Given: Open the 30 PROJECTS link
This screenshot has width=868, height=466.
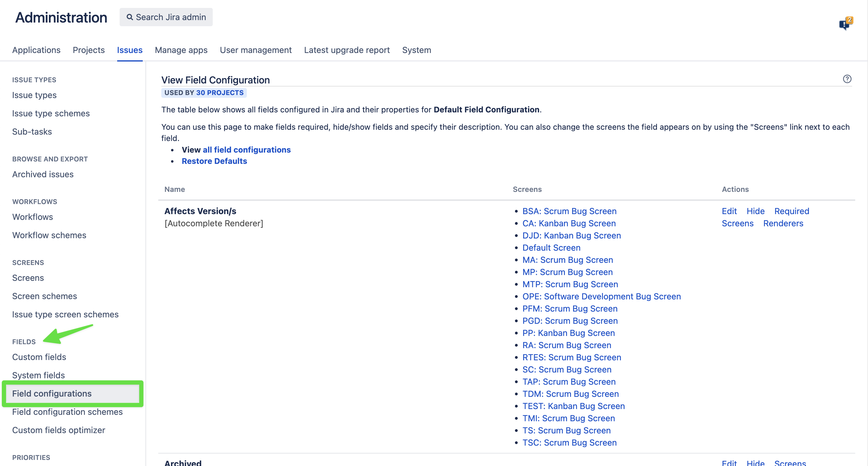Looking at the screenshot, I should [220, 93].
